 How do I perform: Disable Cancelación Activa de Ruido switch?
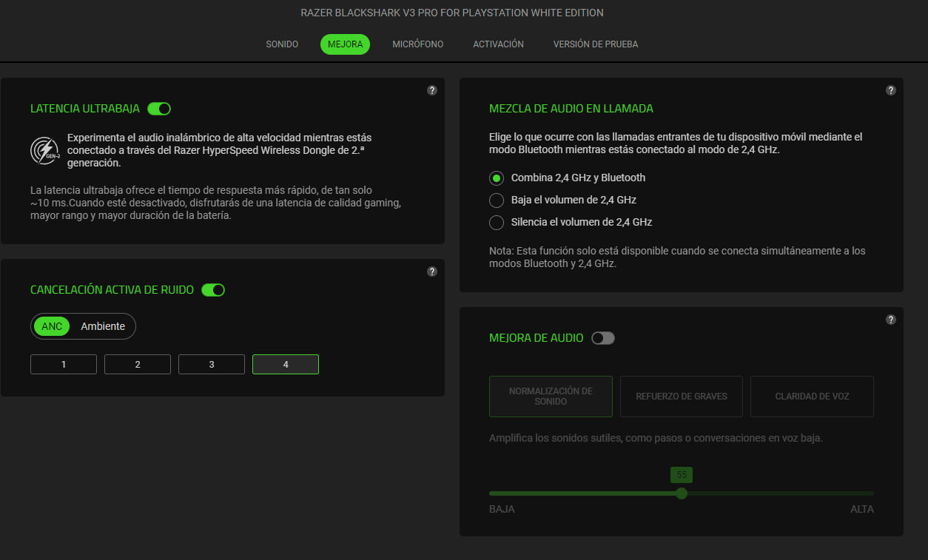[x=213, y=290]
